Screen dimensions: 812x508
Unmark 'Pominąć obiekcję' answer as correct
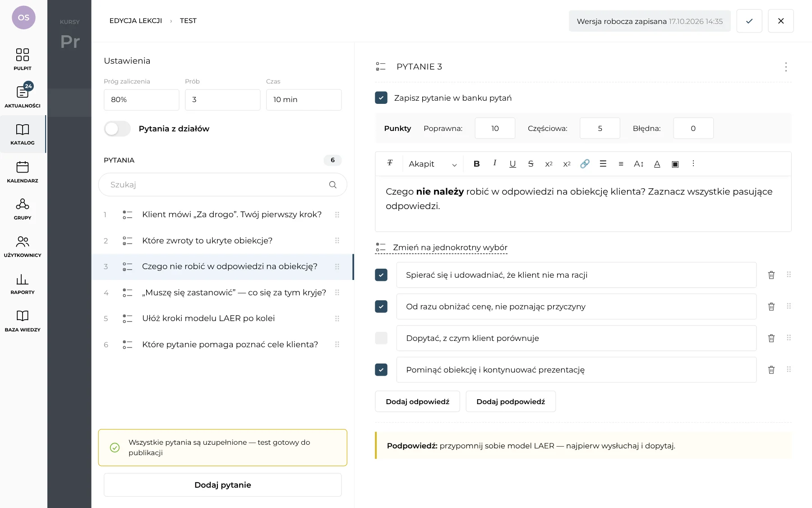click(381, 370)
